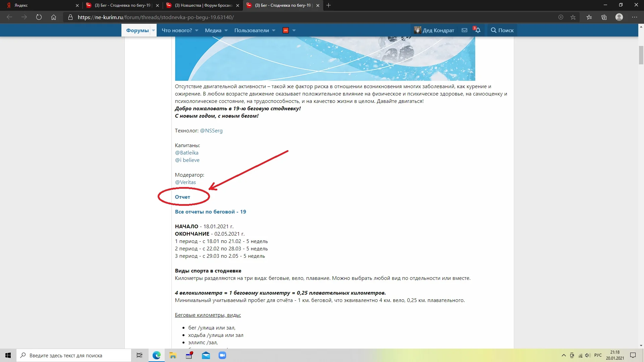Expand the Медиа navigation menu
The image size is (644, 362).
216,30
